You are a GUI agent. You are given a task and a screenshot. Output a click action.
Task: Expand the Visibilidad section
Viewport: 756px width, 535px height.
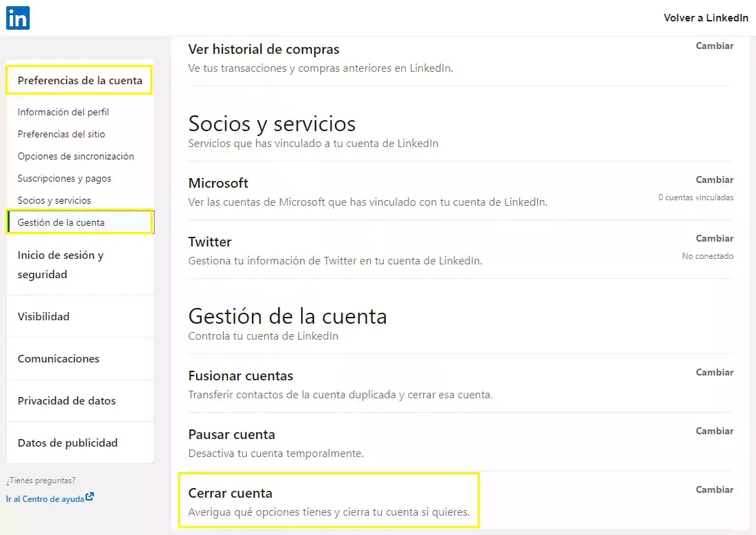(43, 317)
